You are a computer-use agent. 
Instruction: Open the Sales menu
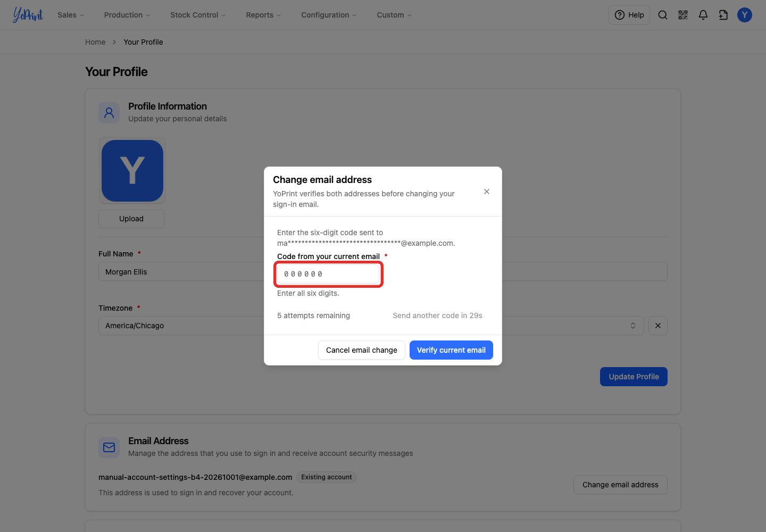pos(71,15)
